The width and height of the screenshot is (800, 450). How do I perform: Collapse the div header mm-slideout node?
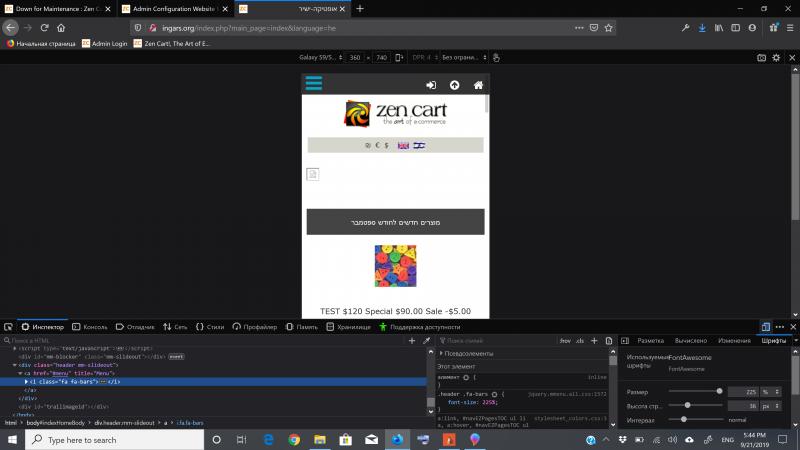point(14,365)
